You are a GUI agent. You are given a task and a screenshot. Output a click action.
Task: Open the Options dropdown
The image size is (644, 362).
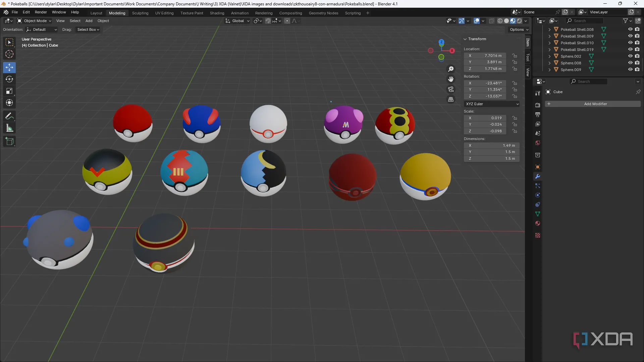pyautogui.click(x=519, y=29)
